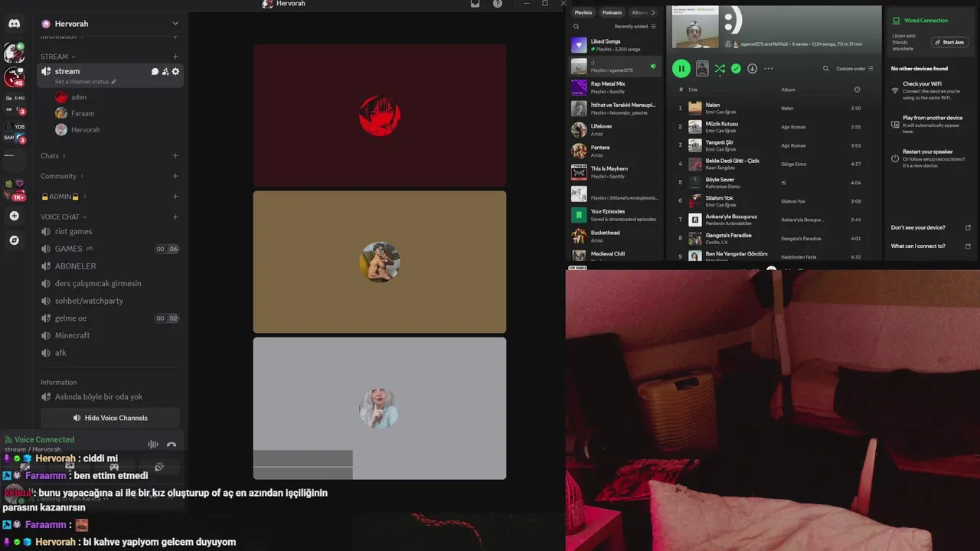Join riot games voice channel
The width and height of the screenshot is (980, 551).
click(110, 232)
